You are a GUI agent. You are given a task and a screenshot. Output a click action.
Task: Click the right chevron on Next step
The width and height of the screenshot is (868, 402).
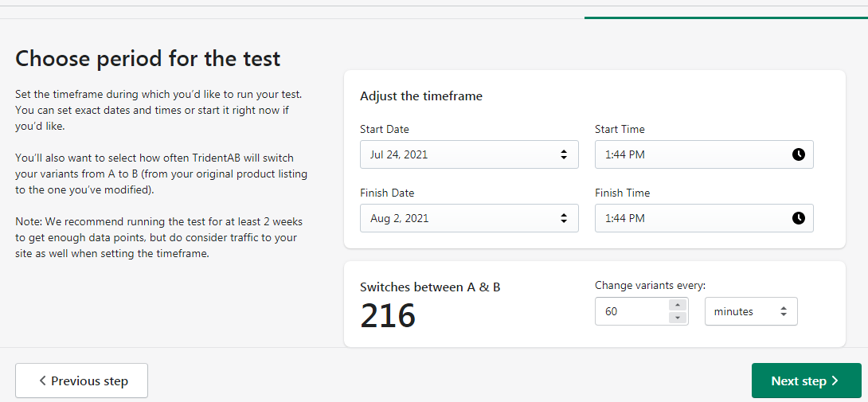[835, 381]
